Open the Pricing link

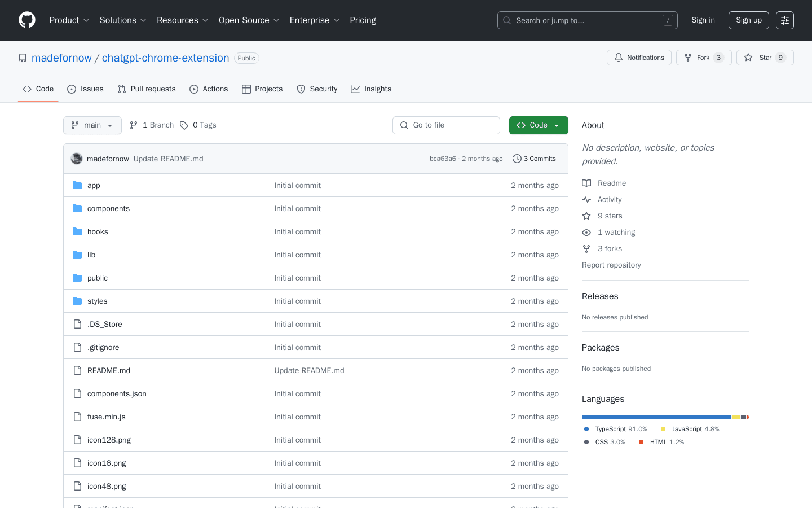tap(363, 20)
